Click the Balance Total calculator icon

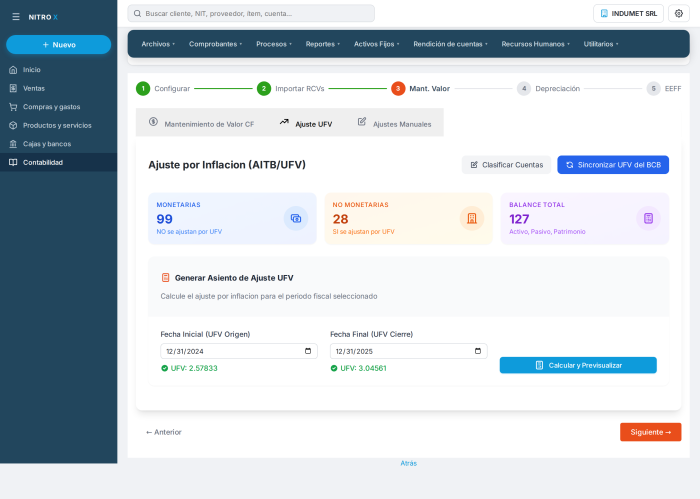coord(648,218)
